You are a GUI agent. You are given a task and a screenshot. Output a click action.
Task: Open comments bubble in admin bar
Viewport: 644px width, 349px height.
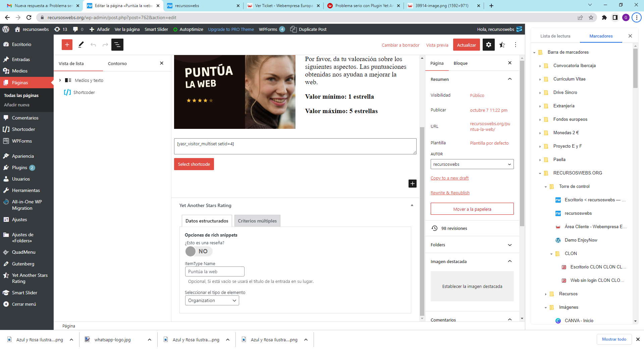tap(78, 29)
